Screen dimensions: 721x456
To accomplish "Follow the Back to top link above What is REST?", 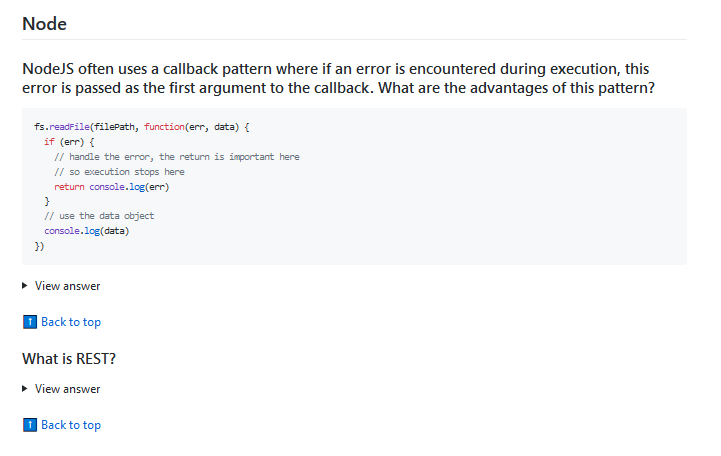I will [71, 322].
